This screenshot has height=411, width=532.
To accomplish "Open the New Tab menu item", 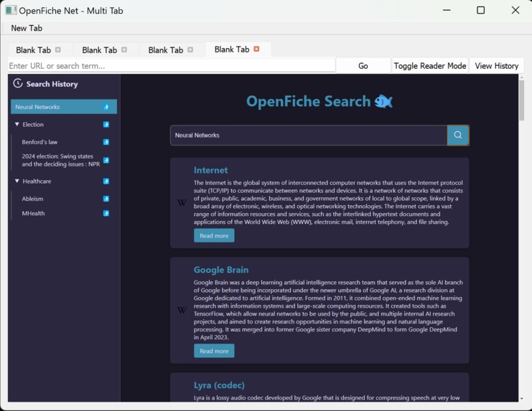I will click(27, 28).
